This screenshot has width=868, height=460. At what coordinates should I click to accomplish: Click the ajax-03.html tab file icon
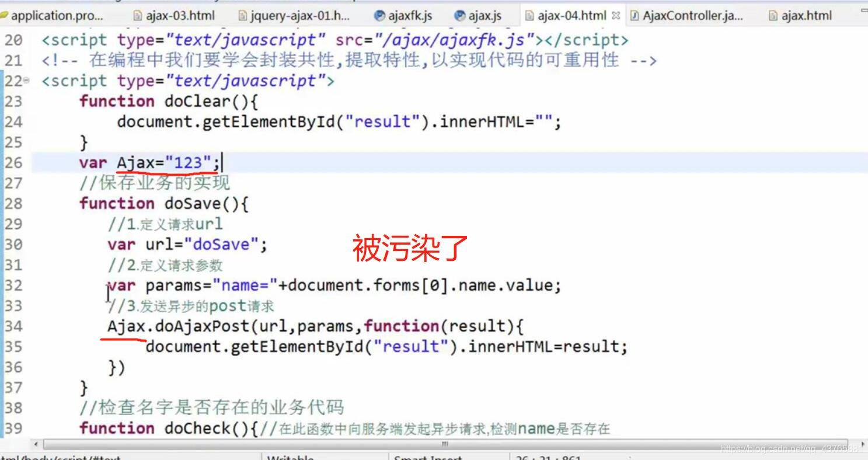[138, 16]
